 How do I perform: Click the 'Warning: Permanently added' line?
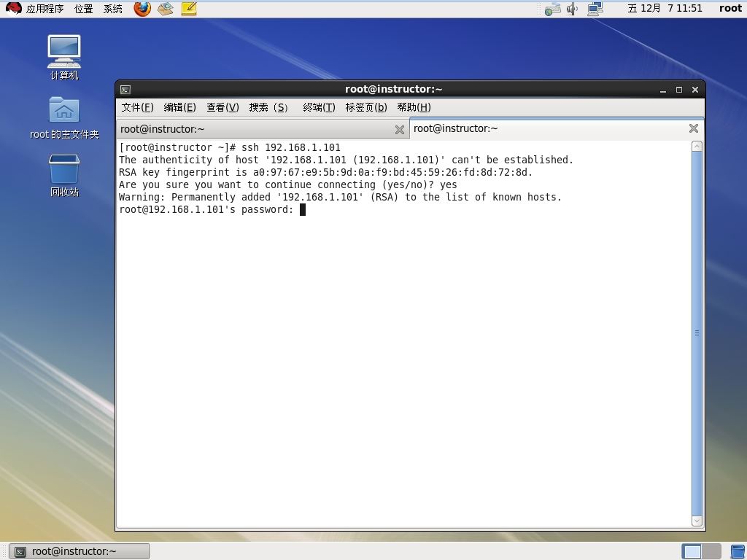(340, 197)
